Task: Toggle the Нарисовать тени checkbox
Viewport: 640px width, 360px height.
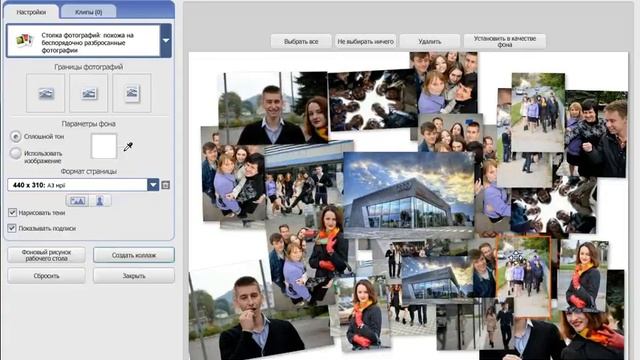Action: click(x=12, y=213)
